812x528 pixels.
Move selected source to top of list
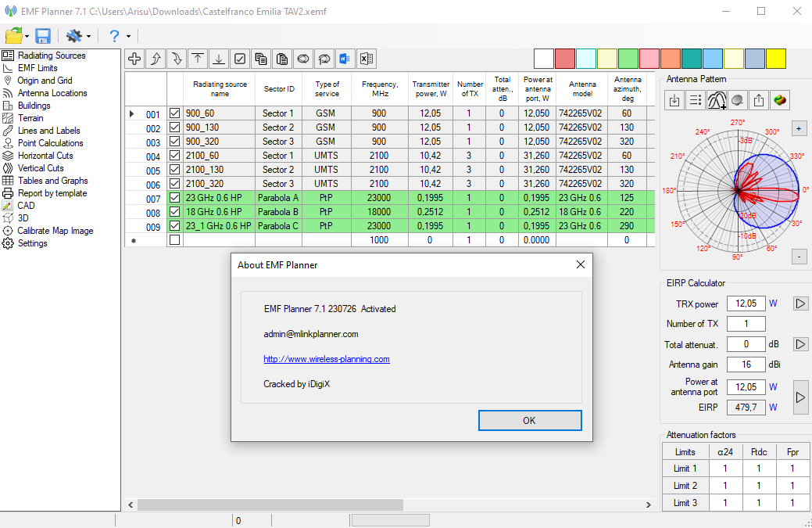[198, 59]
